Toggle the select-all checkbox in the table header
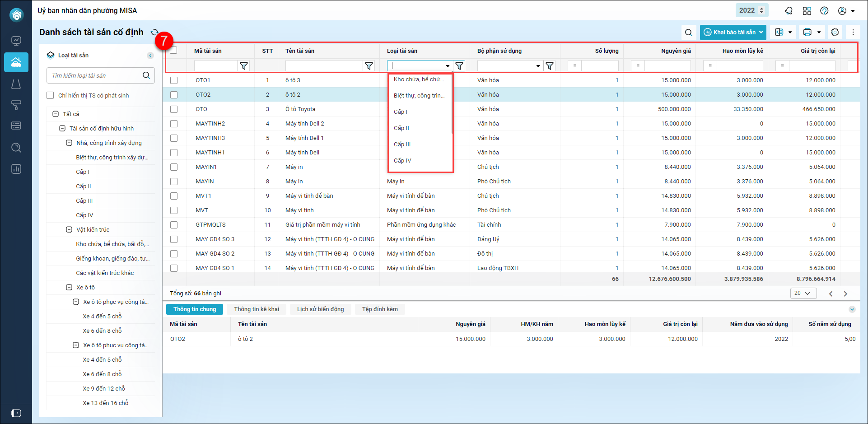868x424 pixels. click(x=174, y=51)
